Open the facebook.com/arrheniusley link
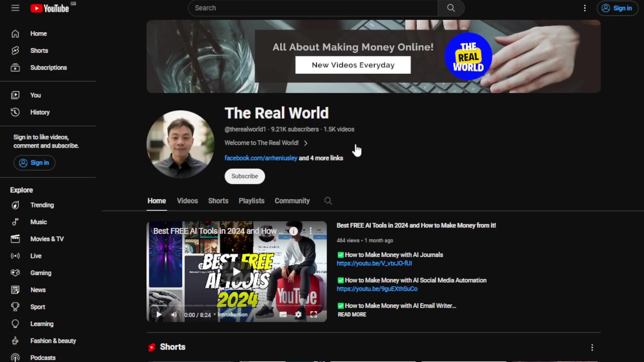Screen dimensions: 644x362 [261, 158]
